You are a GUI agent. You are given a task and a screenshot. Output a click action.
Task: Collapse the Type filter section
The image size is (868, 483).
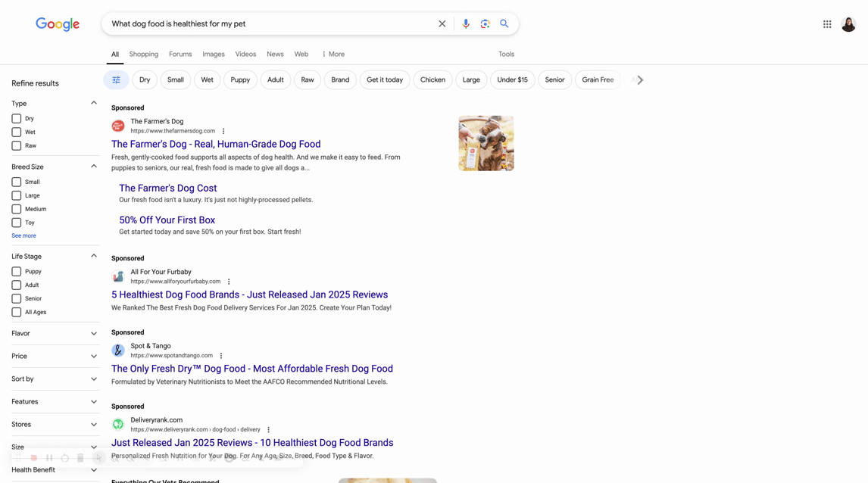point(94,103)
